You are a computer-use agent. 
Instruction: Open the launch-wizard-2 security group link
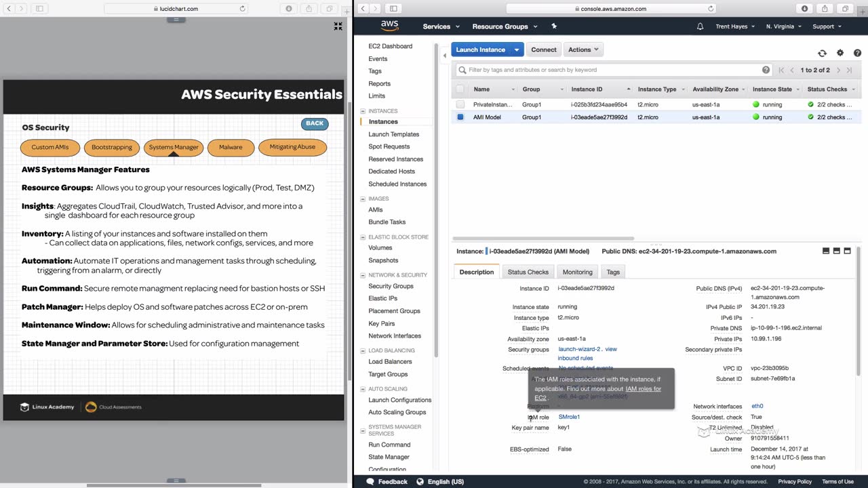point(580,349)
